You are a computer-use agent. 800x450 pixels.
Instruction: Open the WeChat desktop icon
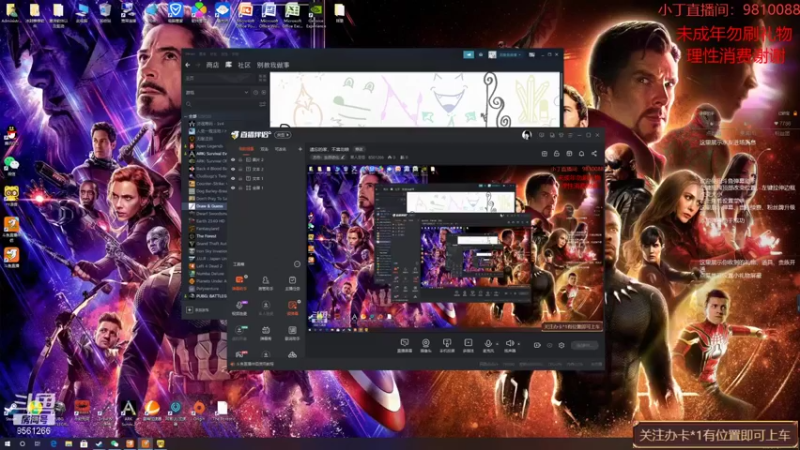coord(11,166)
